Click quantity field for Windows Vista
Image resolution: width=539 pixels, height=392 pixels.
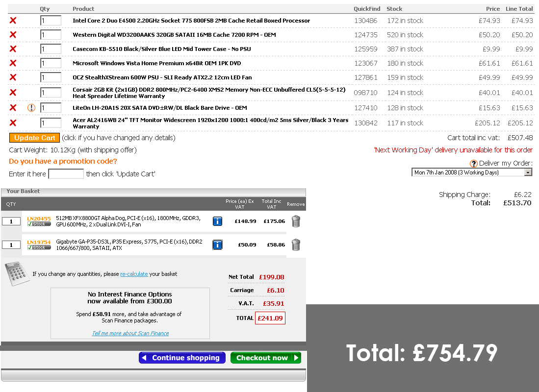point(51,63)
